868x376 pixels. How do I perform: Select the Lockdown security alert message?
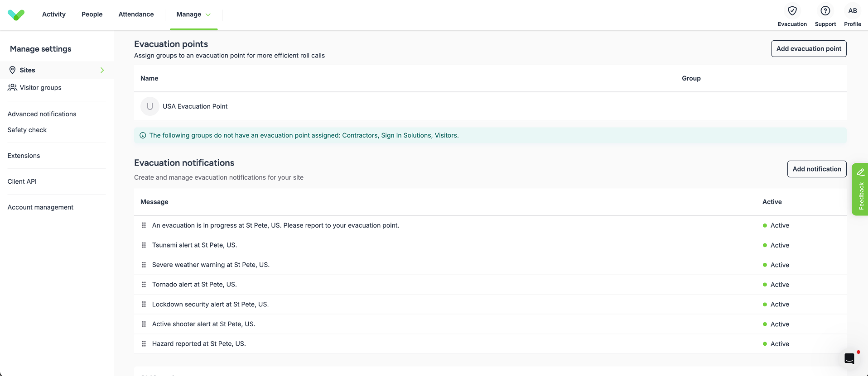click(x=210, y=305)
